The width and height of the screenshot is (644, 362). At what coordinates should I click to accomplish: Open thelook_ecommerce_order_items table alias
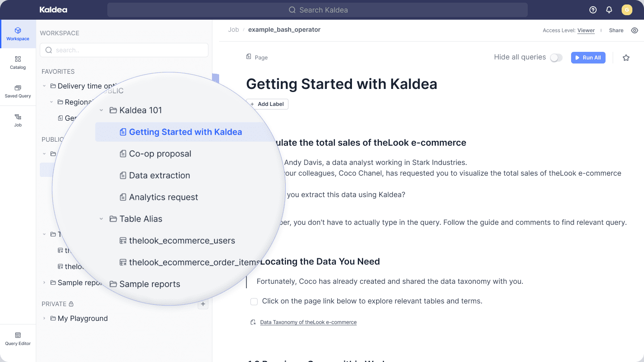point(190,262)
